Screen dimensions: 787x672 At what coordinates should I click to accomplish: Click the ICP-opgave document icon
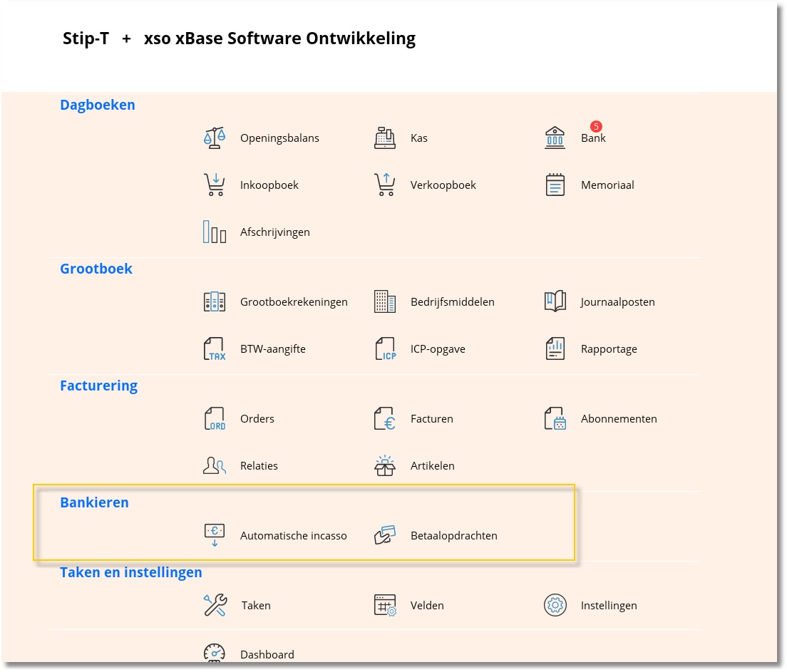[x=385, y=348]
